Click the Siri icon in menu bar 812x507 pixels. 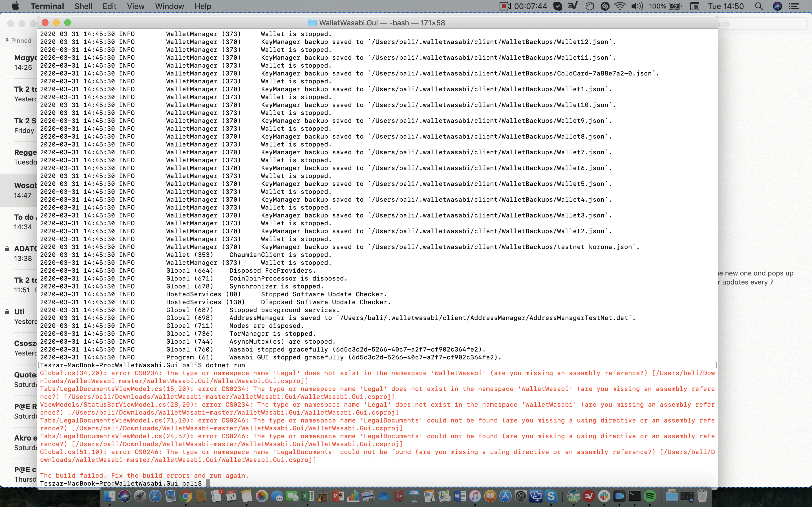coord(777,6)
